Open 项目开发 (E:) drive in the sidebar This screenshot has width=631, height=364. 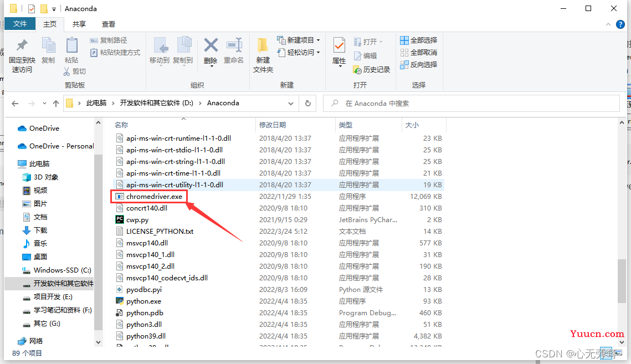(x=48, y=297)
